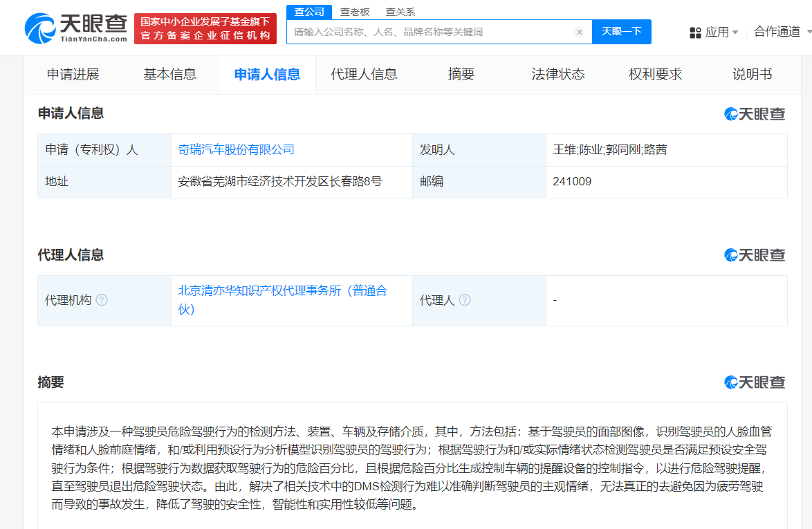Switch to the 查老板 search tab
Image resolution: width=812 pixels, height=529 pixels.
(355, 12)
